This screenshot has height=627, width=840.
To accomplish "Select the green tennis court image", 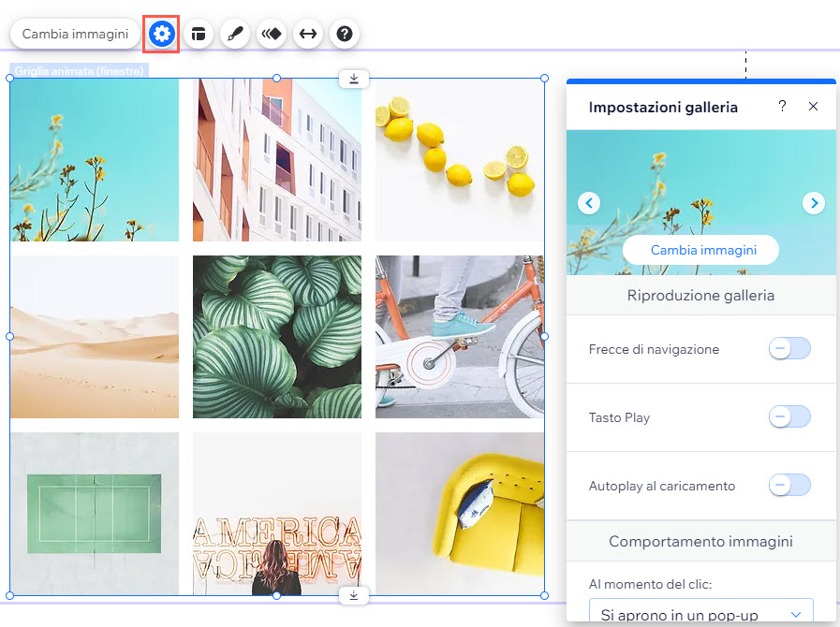I will point(95,514).
